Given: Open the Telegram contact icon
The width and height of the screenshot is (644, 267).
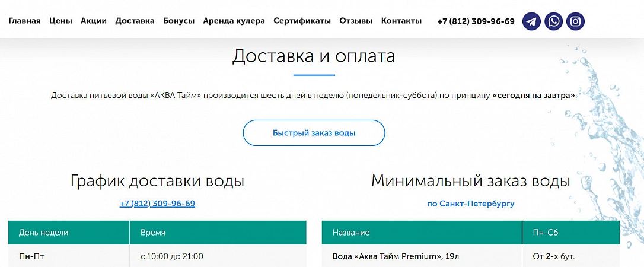Looking at the screenshot, I should click(532, 21).
